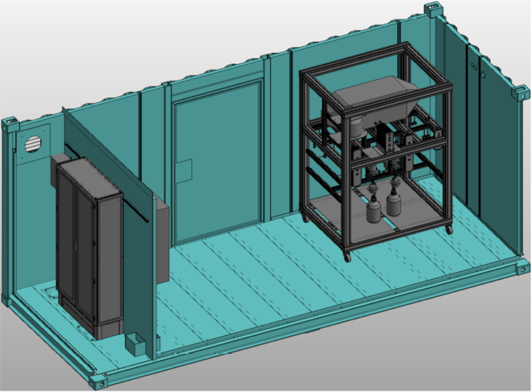Select the two small holes on right wall

pos(474,66)
